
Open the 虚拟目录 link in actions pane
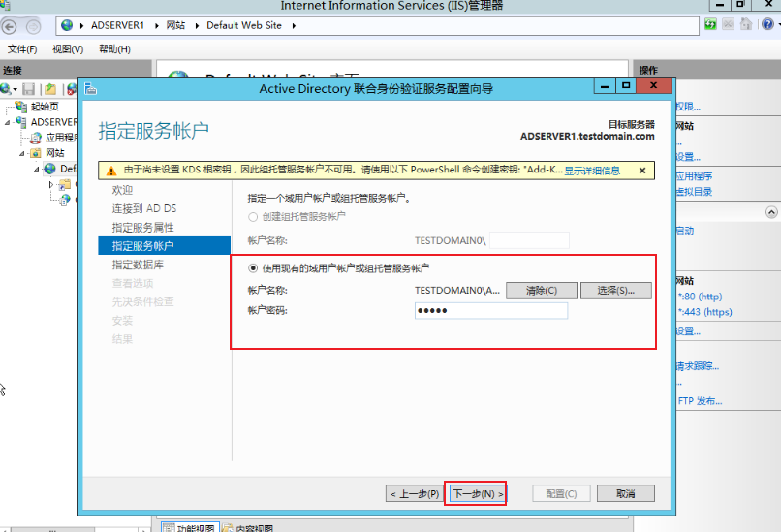694,192
